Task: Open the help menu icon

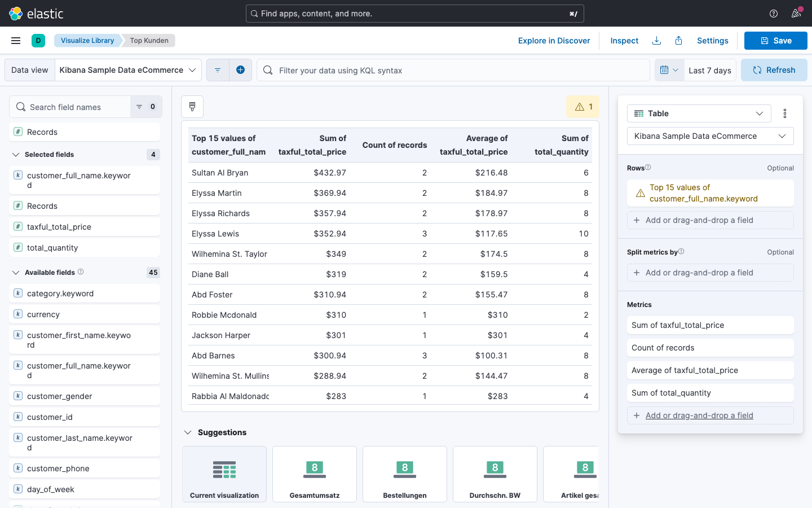Action: tap(774, 14)
